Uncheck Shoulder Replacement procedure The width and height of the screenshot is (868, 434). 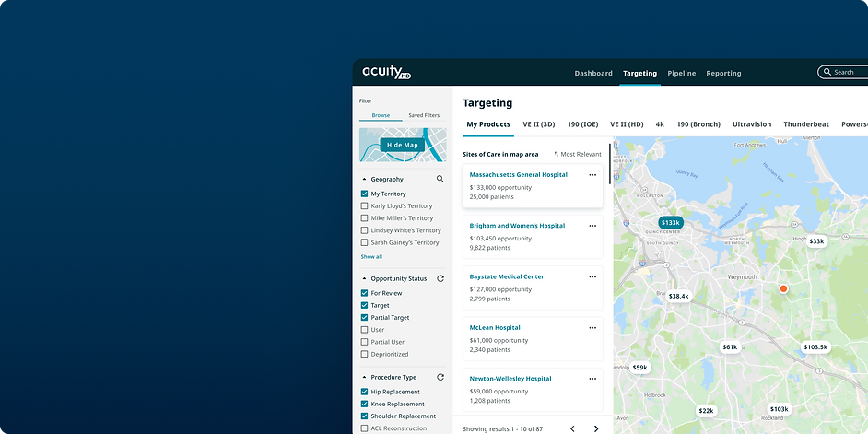coord(364,416)
